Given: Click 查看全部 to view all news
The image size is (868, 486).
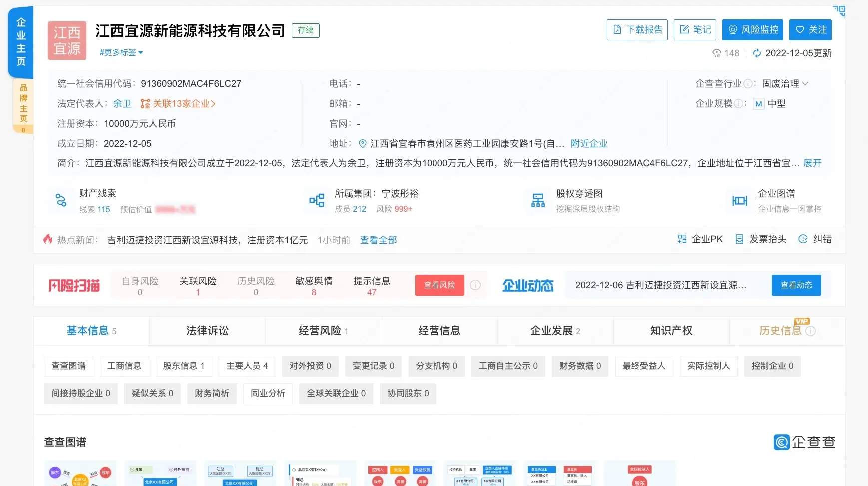Looking at the screenshot, I should 379,240.
